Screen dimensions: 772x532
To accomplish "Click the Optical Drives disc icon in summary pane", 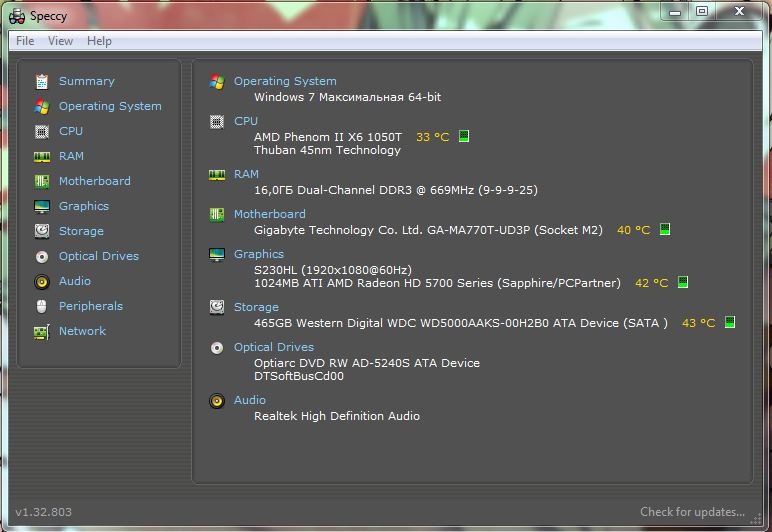I will tap(217, 348).
